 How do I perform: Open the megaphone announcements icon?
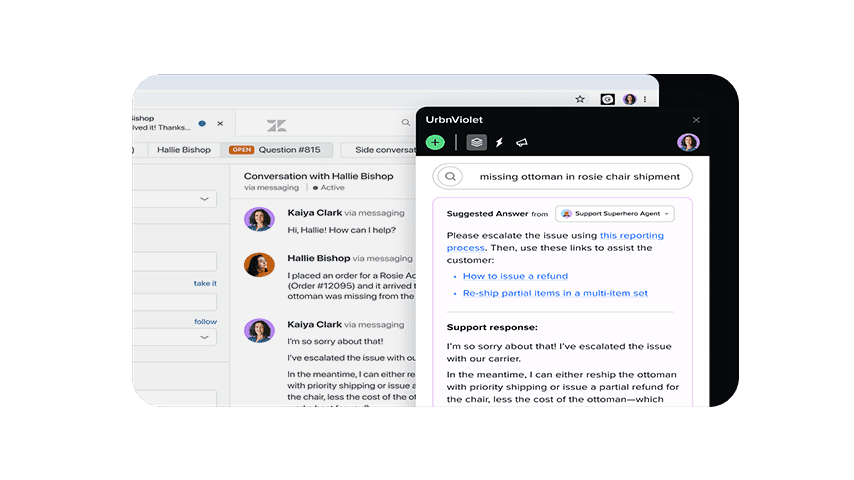coord(522,143)
